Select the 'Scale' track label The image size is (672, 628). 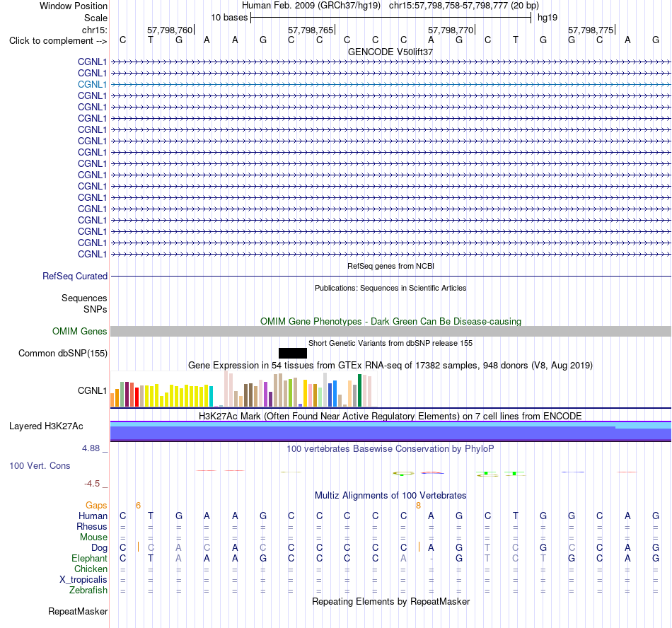(x=95, y=18)
